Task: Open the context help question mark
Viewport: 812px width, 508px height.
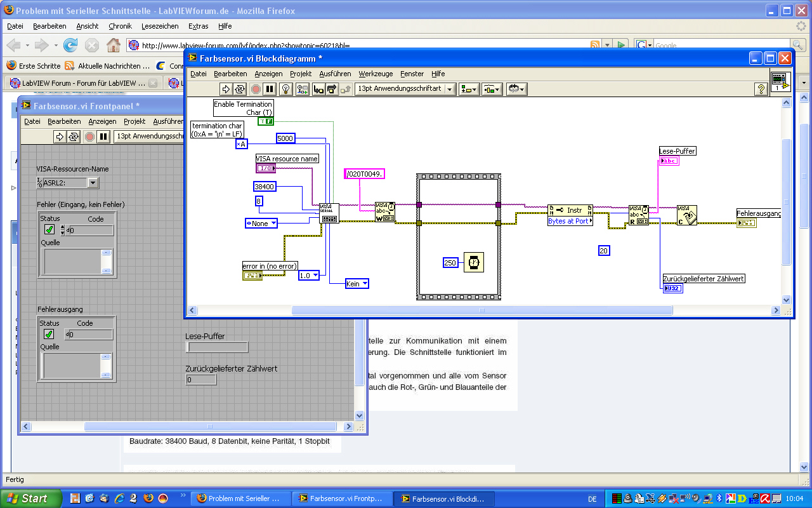Action: [761, 89]
